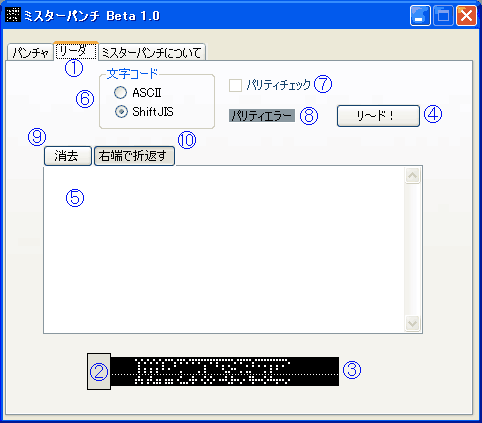The height and width of the screenshot is (423, 482).
Task: Click the 文字コード group label
Action: coord(132,74)
